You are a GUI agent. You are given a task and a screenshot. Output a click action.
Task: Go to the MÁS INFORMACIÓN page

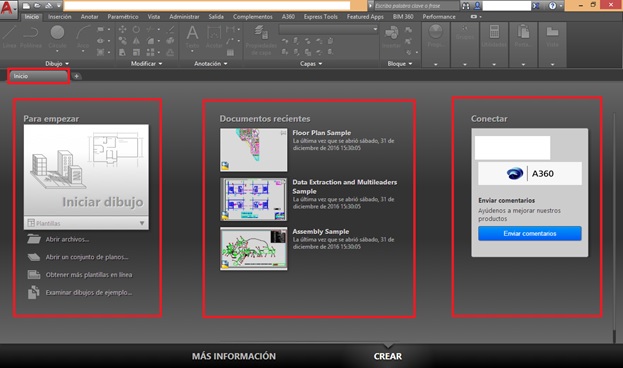(x=234, y=356)
